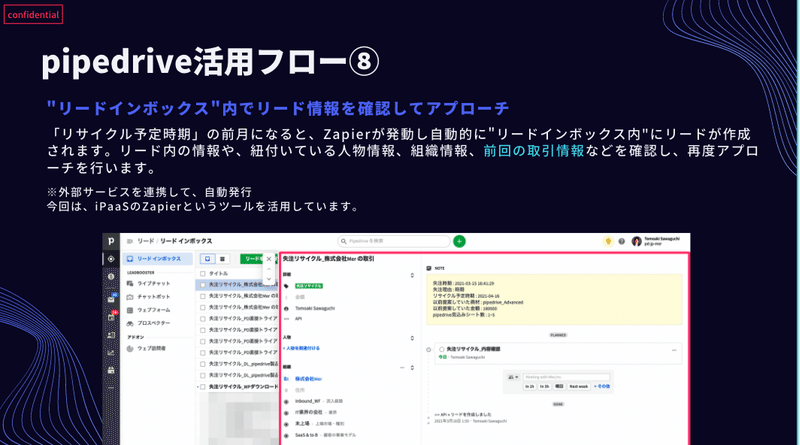Click the +その他 link
This screenshot has width=800, height=445.
(x=602, y=386)
